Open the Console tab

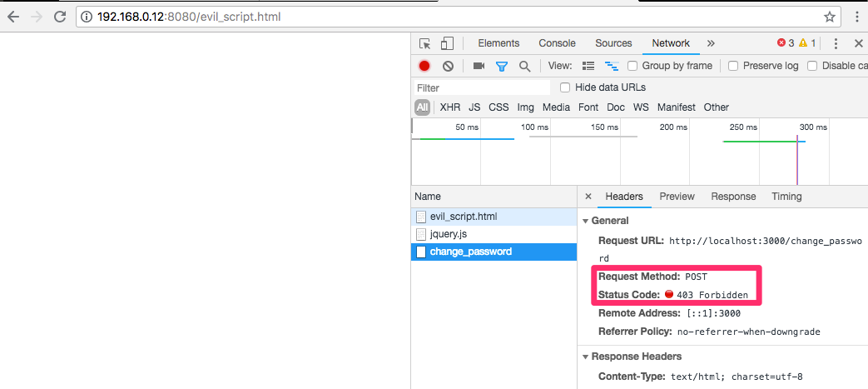[557, 43]
